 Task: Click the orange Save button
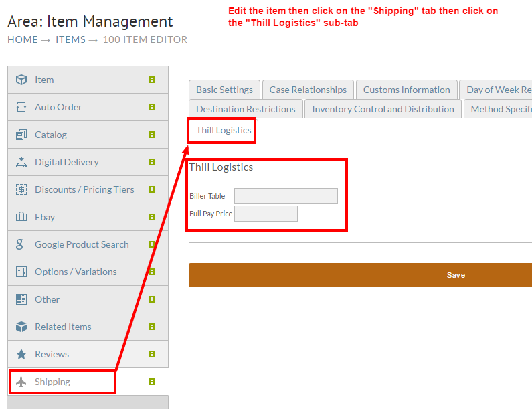[x=360, y=275]
